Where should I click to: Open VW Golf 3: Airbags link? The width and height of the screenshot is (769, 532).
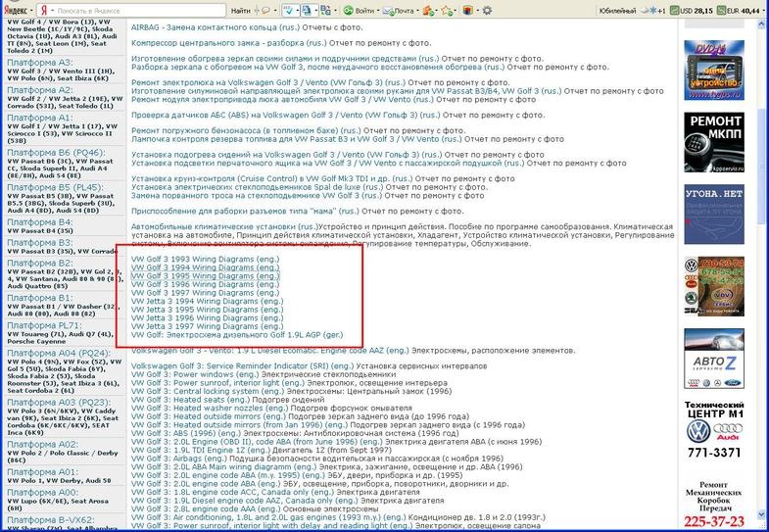[179, 459]
